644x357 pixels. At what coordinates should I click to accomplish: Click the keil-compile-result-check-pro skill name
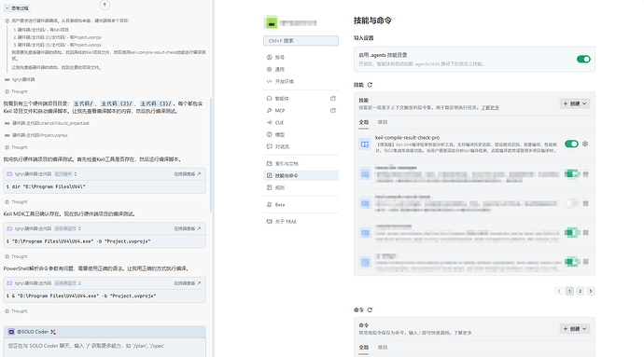coord(407,138)
